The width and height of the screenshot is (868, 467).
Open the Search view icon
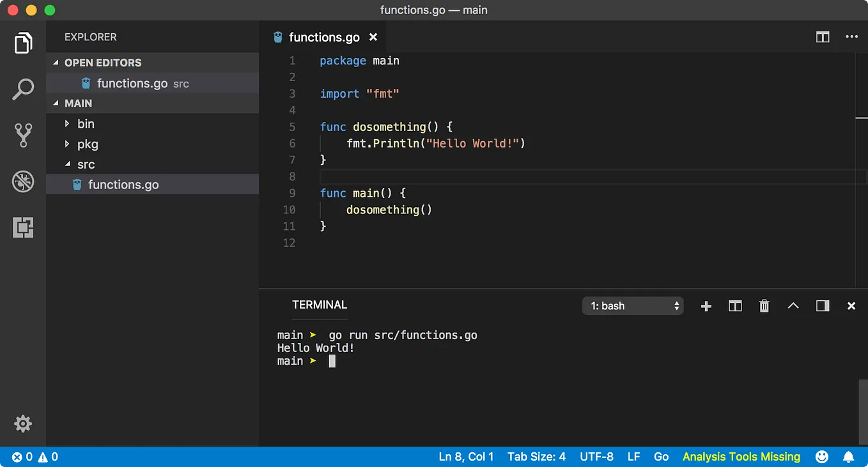pos(23,89)
